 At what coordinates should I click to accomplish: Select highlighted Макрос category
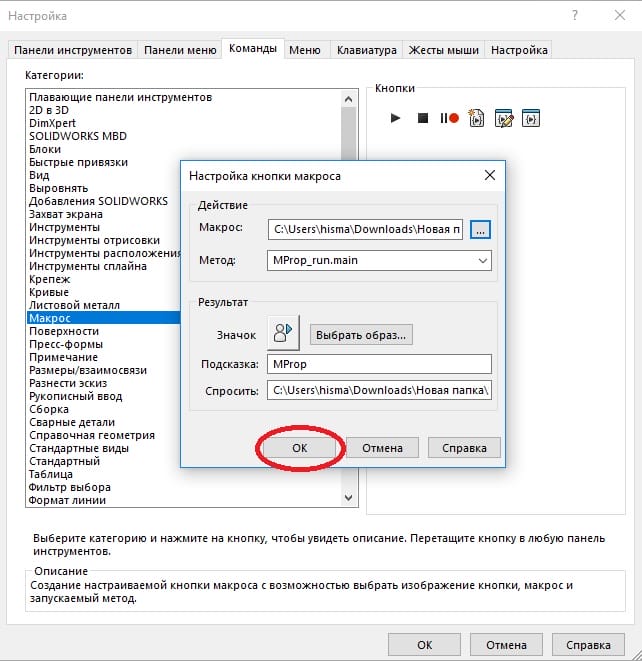(x=104, y=318)
